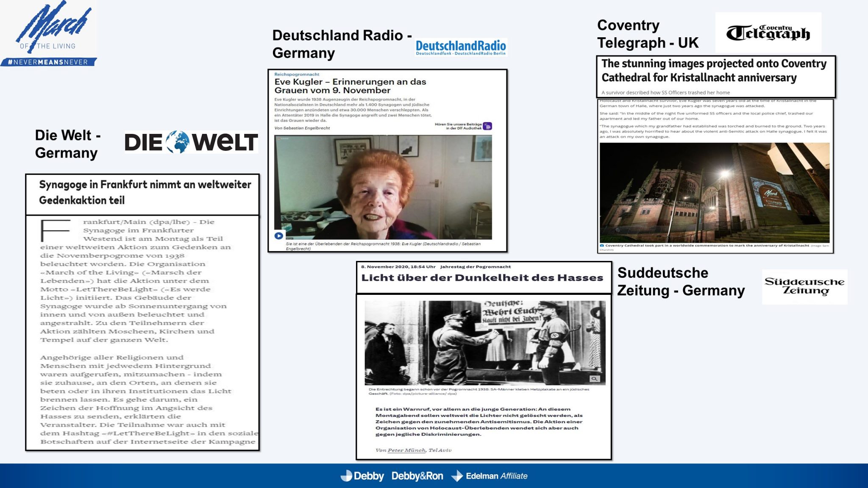Viewport: 868px width, 488px height.
Task: Click the Eve Kugler portrait photo
Action: (383, 187)
